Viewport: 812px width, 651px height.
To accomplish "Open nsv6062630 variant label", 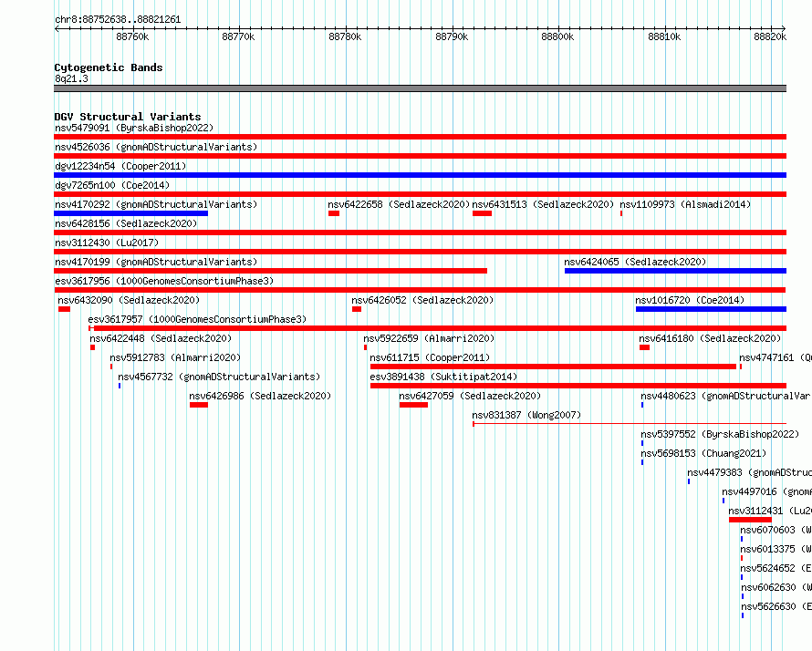I will tap(776, 587).
